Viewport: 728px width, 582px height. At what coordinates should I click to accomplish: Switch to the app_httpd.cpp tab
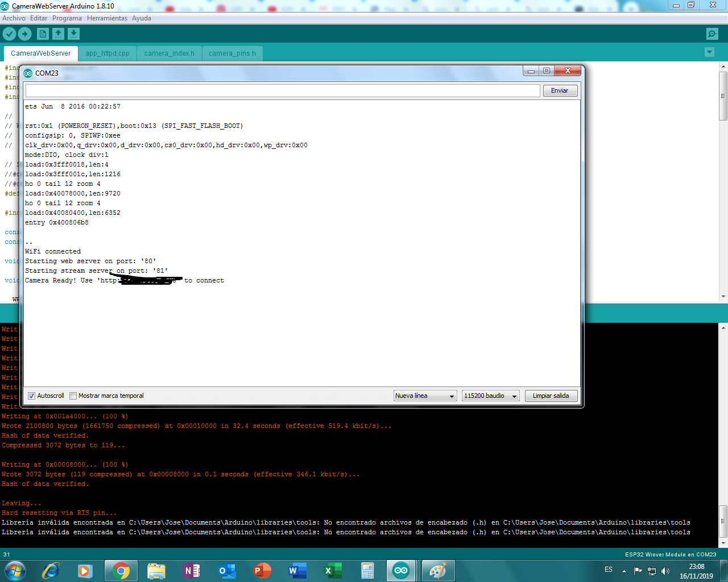(107, 53)
